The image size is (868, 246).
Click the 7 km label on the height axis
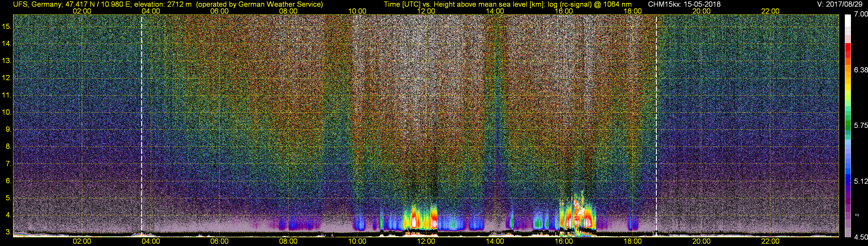pos(8,164)
